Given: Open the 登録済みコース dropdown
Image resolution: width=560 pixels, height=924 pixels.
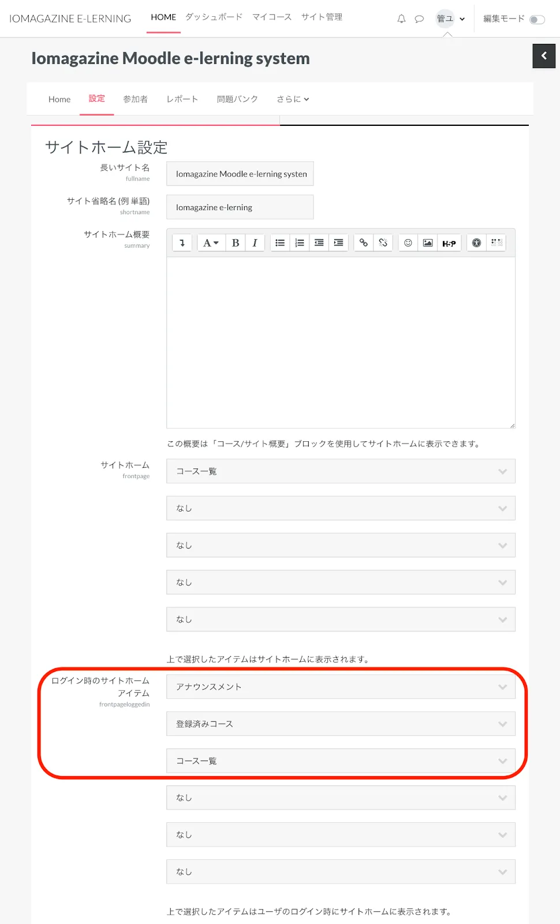Looking at the screenshot, I should [x=341, y=724].
